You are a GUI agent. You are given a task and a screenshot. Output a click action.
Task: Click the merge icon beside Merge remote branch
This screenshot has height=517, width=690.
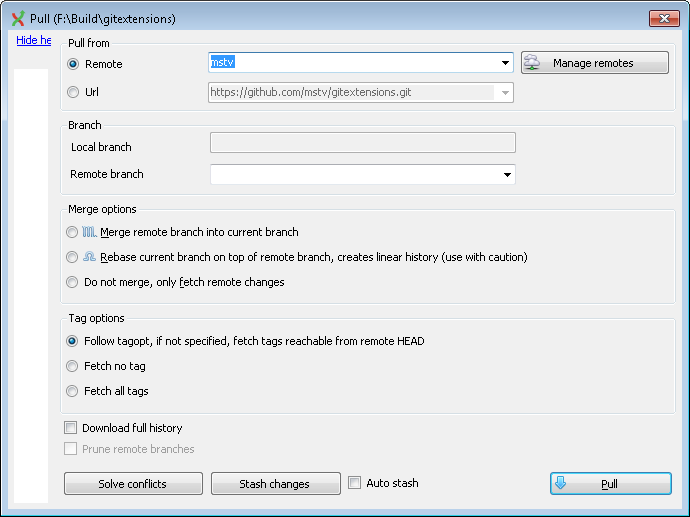pos(89,232)
